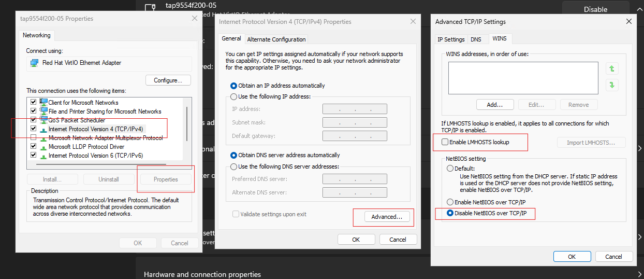Uncheck the QoS Packet Scheduler checkbox
Viewport: 644px width, 279px height.
tap(34, 120)
